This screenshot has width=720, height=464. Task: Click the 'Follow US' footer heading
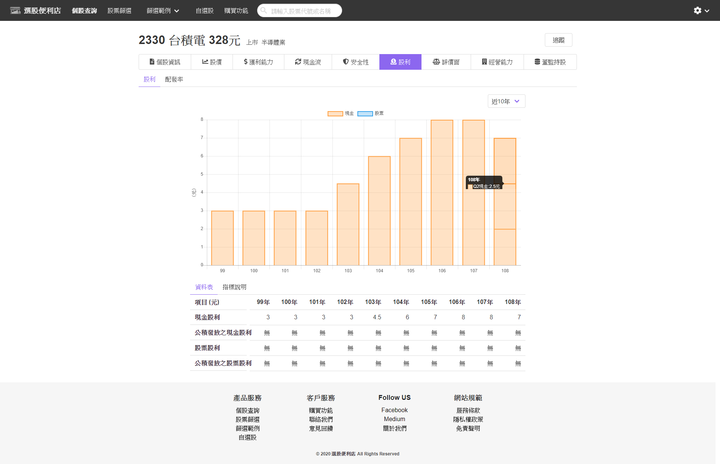pos(394,397)
